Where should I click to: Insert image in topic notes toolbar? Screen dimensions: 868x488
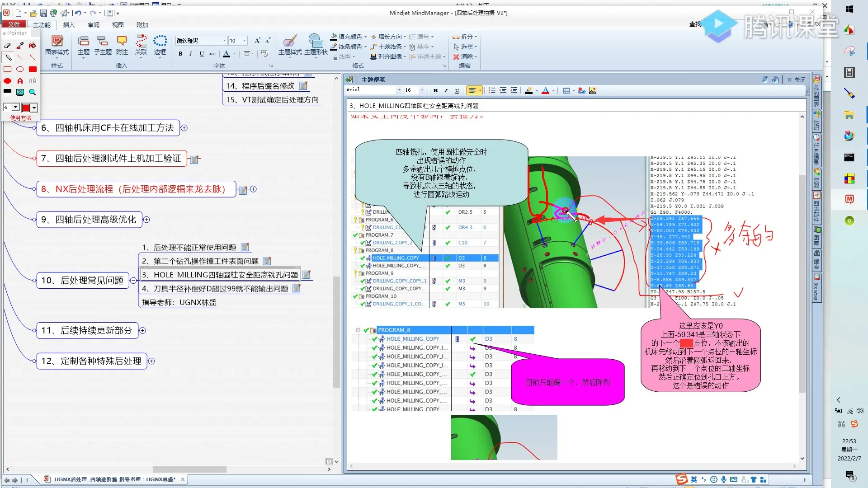592,91
